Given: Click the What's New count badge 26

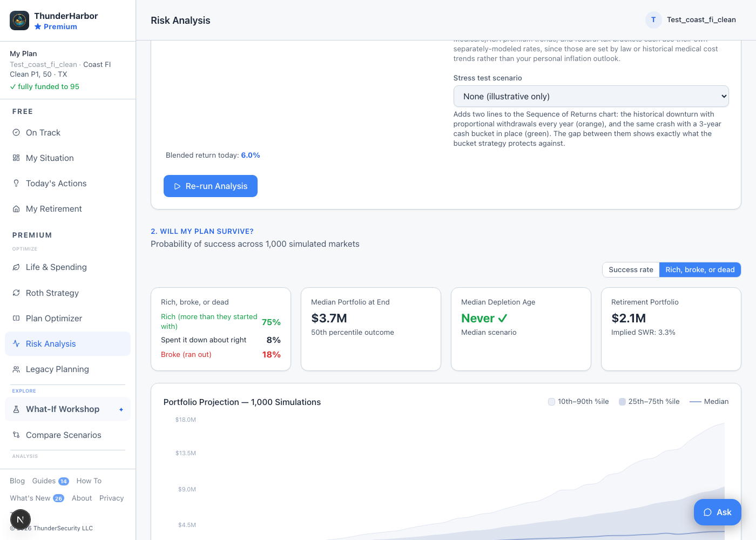Looking at the screenshot, I should point(58,498).
